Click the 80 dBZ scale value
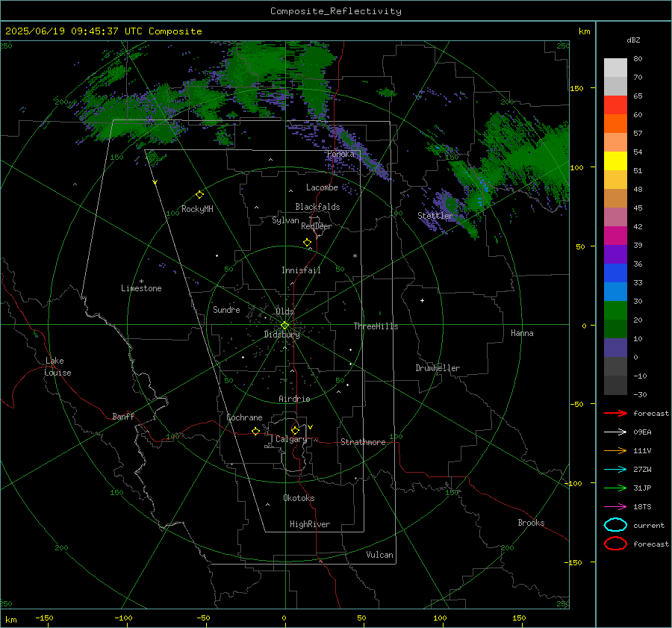The width and height of the screenshot is (672, 628). point(638,59)
